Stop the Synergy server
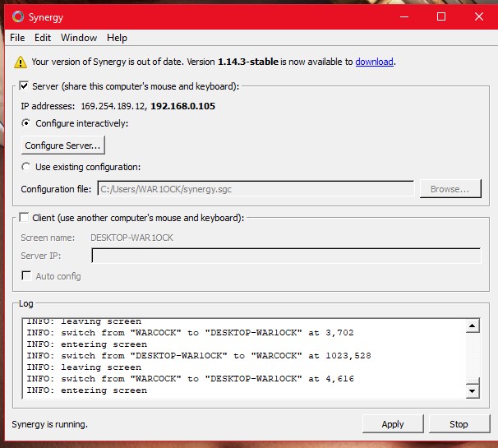498x448 pixels. tap(459, 424)
